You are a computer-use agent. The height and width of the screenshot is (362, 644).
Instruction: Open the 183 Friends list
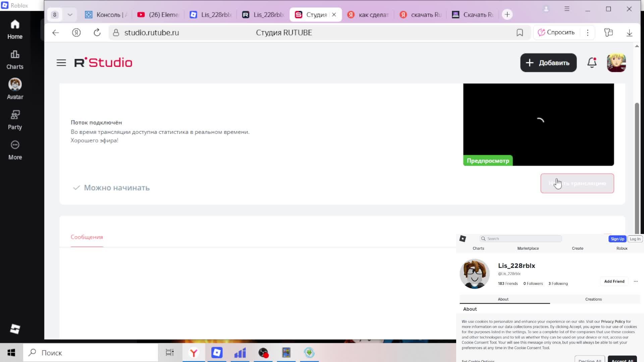click(508, 284)
